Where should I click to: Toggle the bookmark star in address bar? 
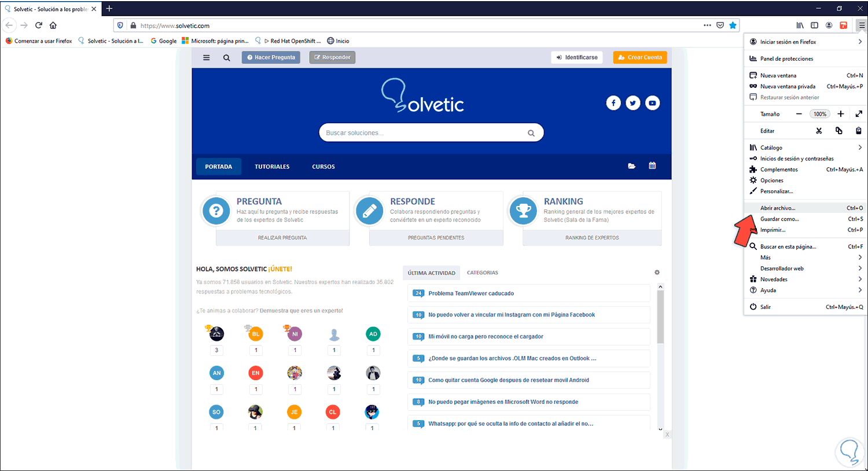click(x=733, y=25)
